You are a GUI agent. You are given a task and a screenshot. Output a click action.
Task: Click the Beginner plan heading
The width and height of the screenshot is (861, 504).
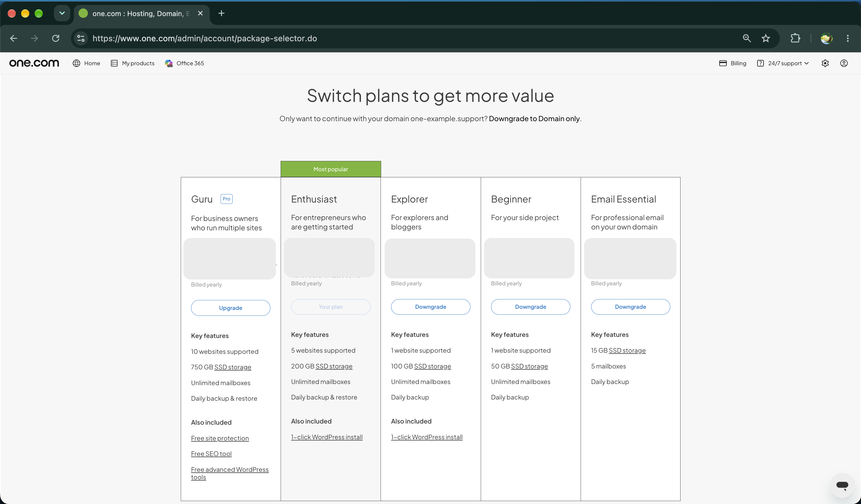(x=511, y=199)
